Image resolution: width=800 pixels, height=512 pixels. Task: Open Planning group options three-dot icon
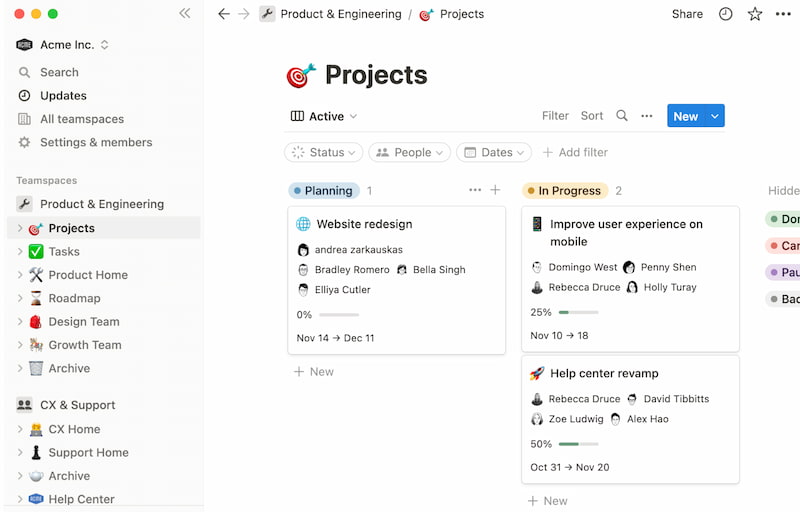475,190
